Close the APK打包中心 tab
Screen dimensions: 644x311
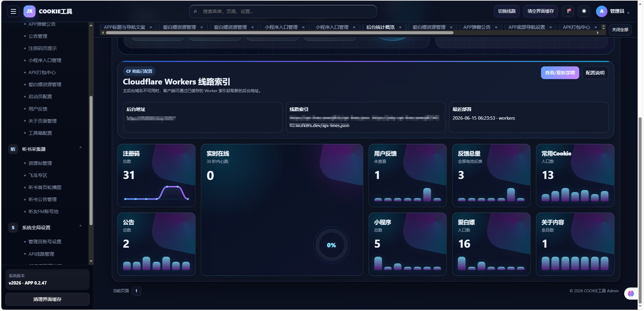click(596, 27)
